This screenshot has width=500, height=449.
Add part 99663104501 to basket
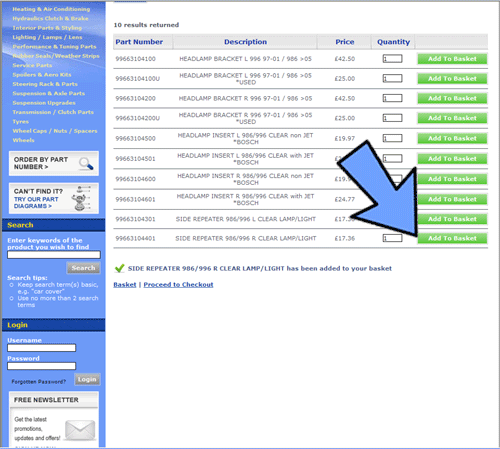point(452,159)
